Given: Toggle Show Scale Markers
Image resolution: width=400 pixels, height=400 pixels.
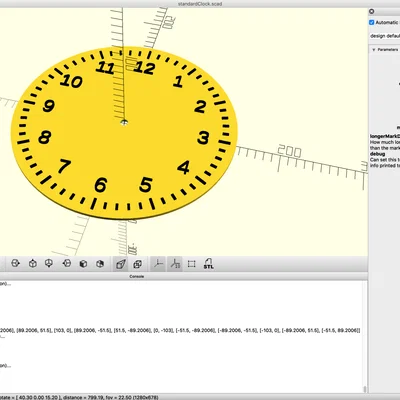Looking at the screenshot, I should point(175,264).
